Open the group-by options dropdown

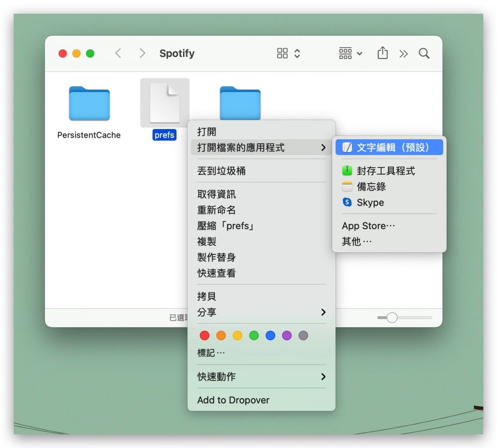[350, 53]
